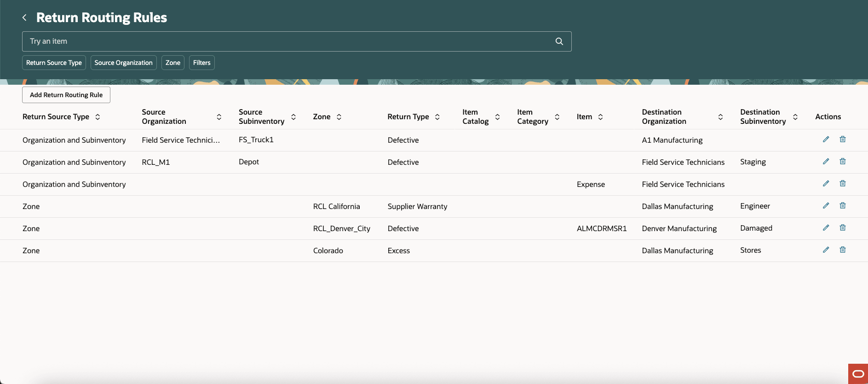This screenshot has width=868, height=384.
Task: Open the Zone filter chip
Action: [x=173, y=63]
